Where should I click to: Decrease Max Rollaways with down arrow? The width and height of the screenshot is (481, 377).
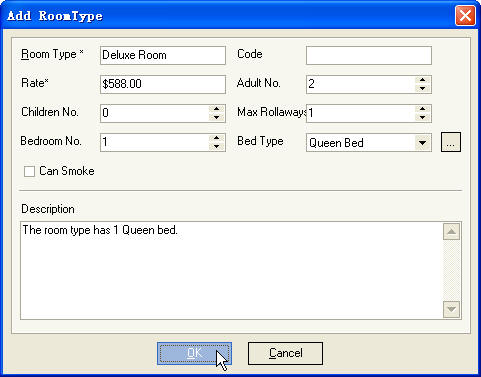[x=422, y=117]
